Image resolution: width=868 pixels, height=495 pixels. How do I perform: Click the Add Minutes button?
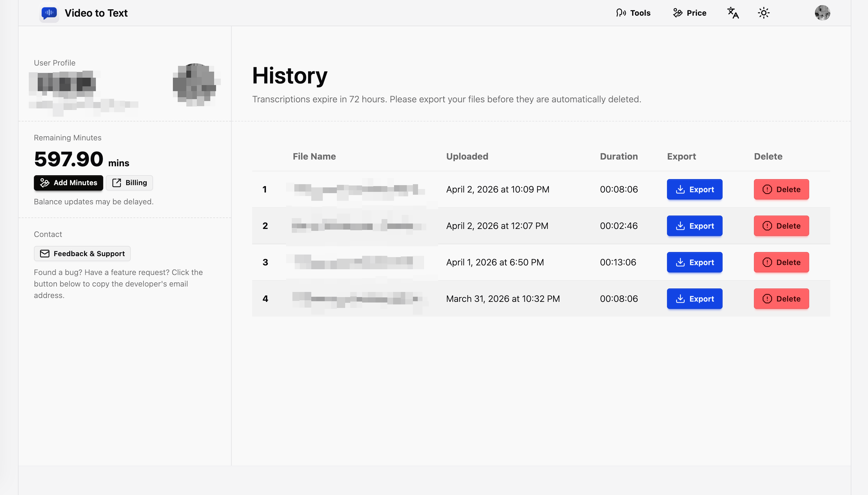[68, 183]
